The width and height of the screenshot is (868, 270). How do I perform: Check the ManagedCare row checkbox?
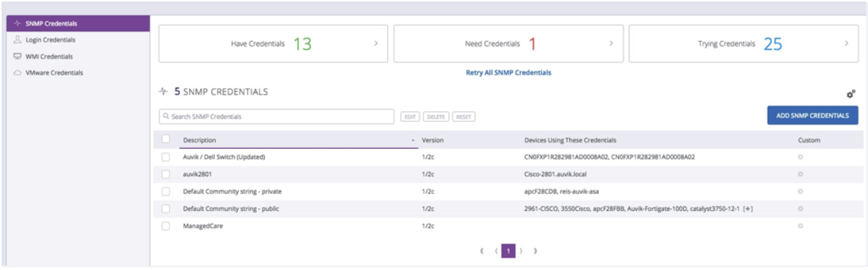(x=166, y=226)
